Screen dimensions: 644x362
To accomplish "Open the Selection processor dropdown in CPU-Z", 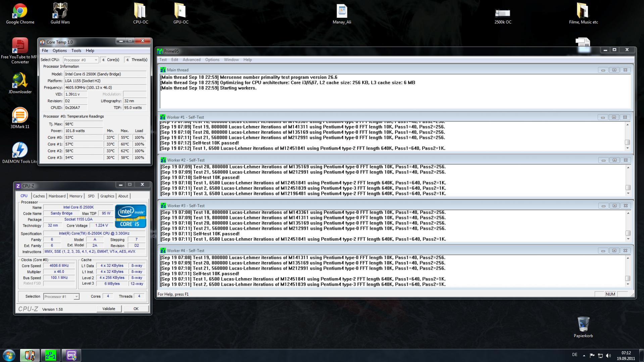I will (61, 297).
